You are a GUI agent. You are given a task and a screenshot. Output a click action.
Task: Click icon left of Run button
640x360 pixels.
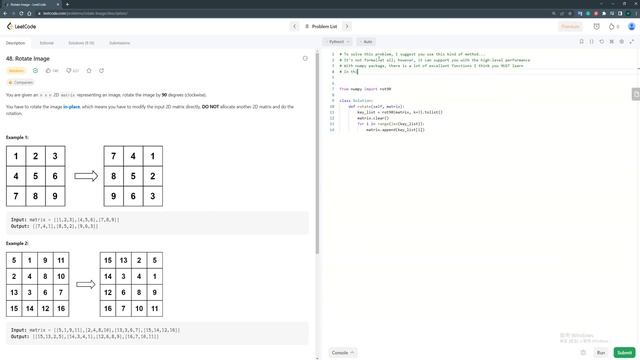[x=583, y=353]
